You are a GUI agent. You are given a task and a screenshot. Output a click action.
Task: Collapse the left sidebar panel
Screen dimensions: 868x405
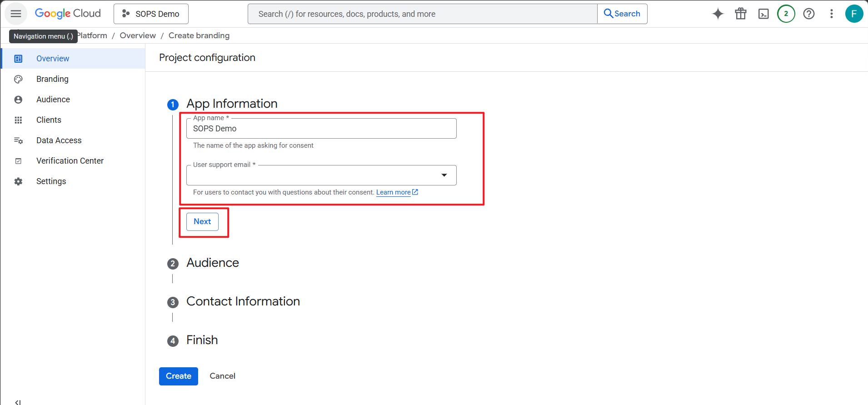[x=18, y=402]
